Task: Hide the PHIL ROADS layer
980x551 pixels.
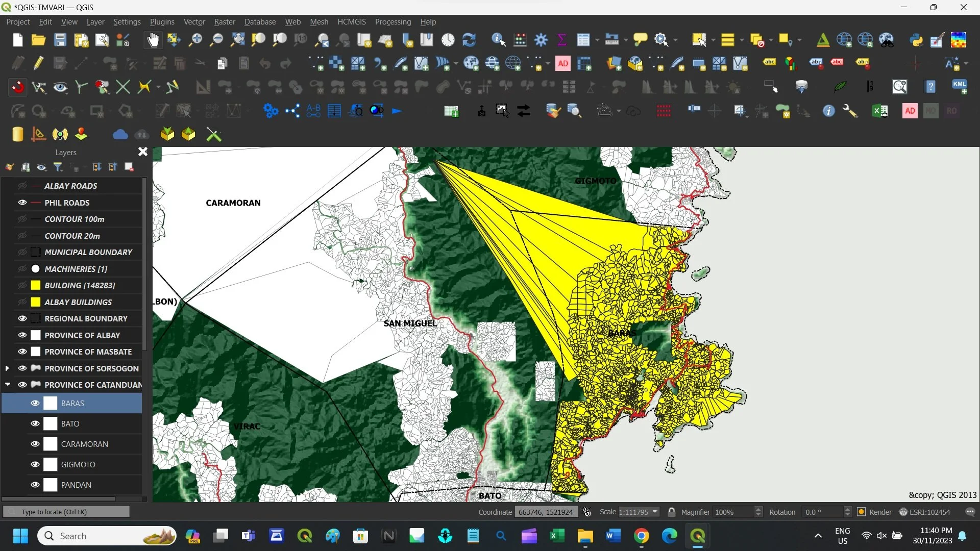Action: coord(22,203)
